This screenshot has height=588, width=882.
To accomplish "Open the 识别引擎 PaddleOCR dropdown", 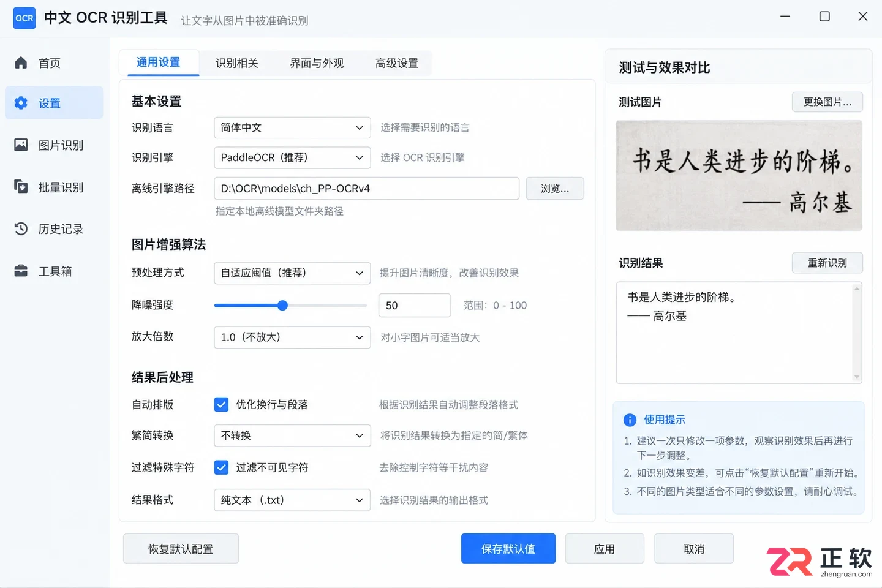I will [292, 157].
